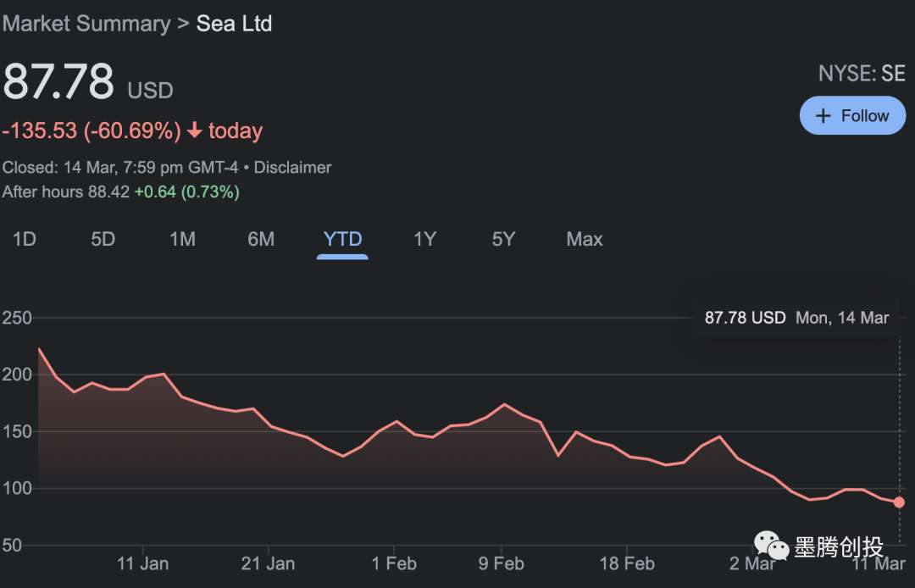The width and height of the screenshot is (915, 588).
Task: Switch chart to 5D range
Action: (103, 239)
